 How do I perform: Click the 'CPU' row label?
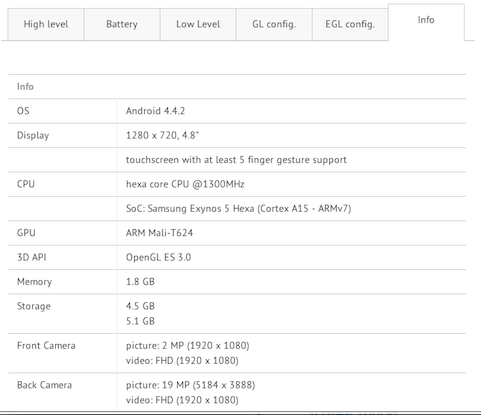click(x=26, y=184)
